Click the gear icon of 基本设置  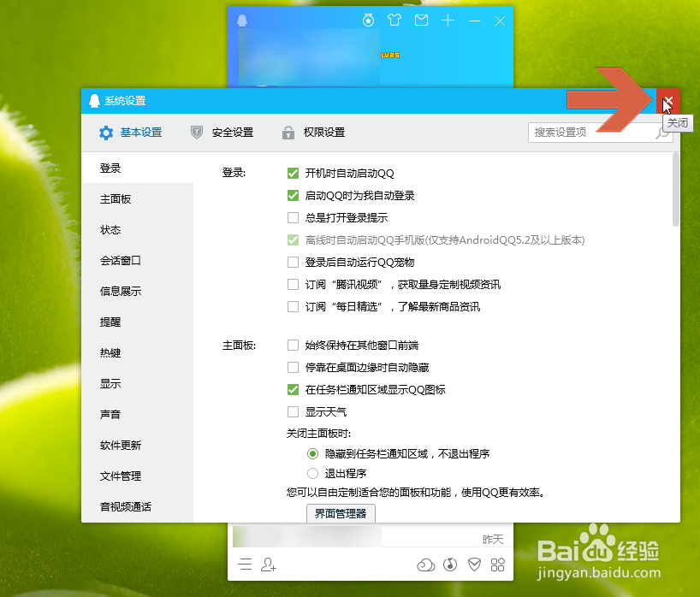[x=106, y=133]
